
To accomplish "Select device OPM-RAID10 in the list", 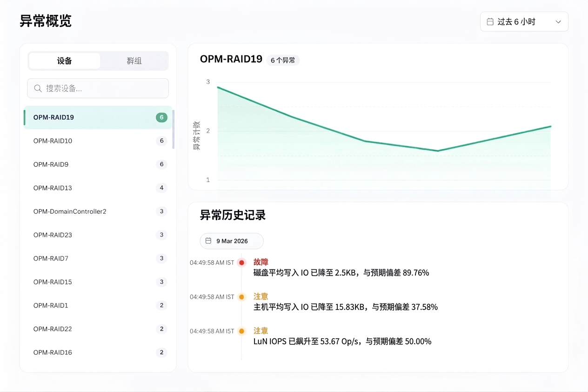I will tap(98, 141).
